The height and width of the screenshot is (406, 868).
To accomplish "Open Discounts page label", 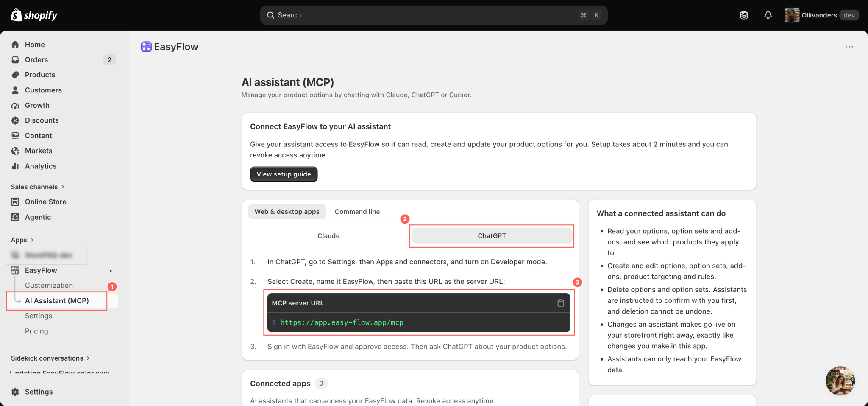I will [42, 120].
